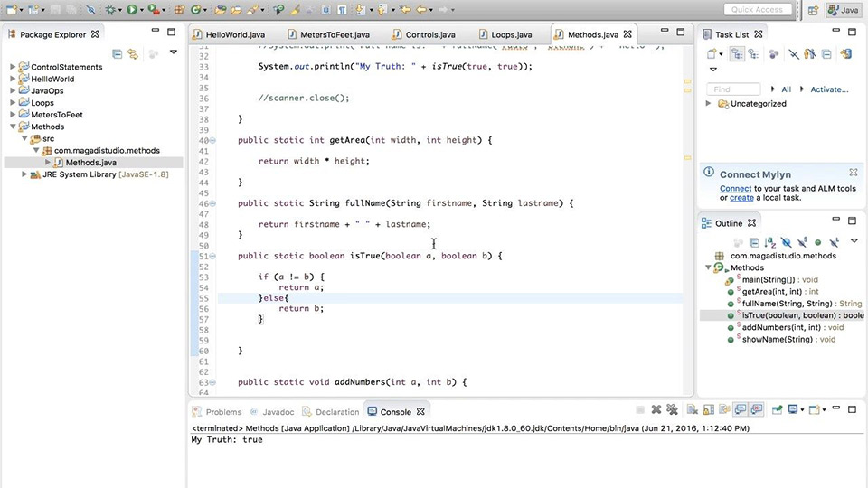Expand the ControlStatements project
This screenshot has width=868, height=488.
tap(13, 66)
